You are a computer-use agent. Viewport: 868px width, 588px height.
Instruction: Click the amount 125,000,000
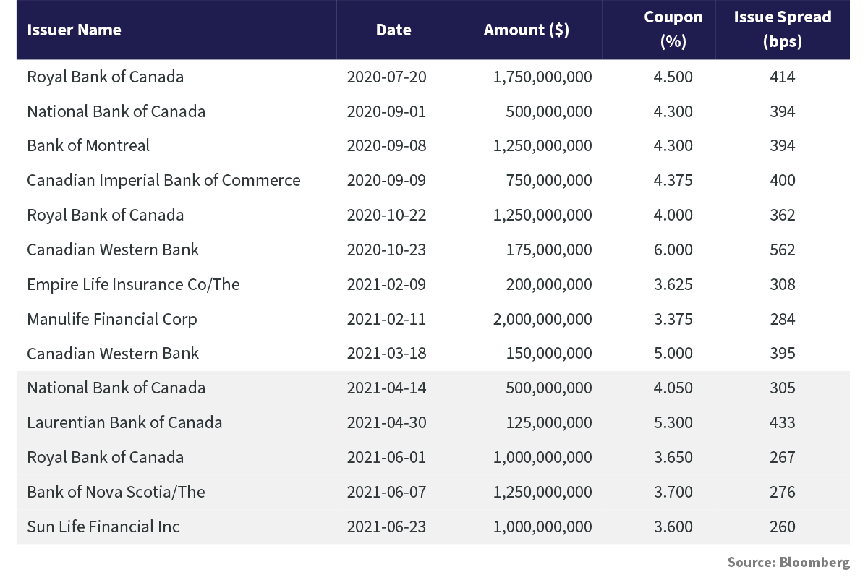[549, 422]
